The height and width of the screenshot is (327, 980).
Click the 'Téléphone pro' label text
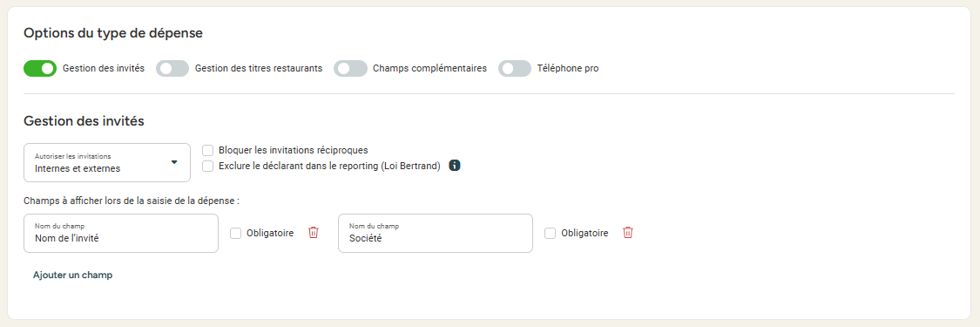[568, 69]
